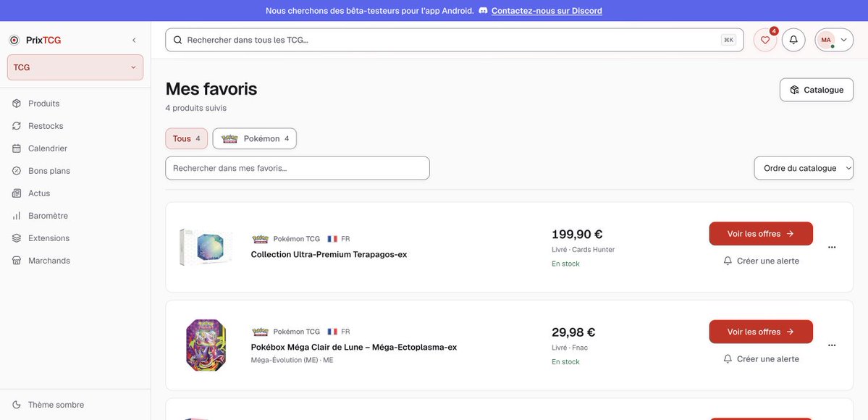The height and width of the screenshot is (420, 868).
Task: Click the Baromètre bar chart icon
Action: (17, 216)
